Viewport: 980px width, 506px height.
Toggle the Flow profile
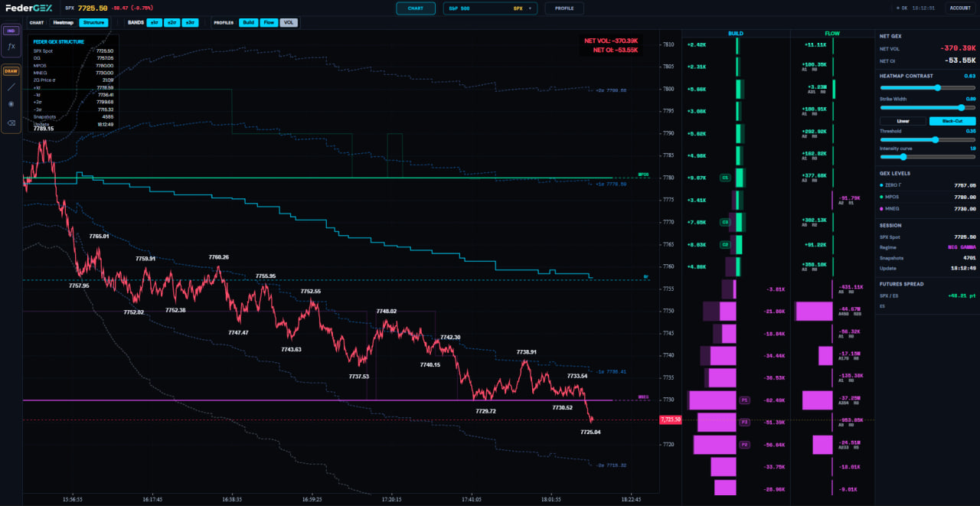269,23
